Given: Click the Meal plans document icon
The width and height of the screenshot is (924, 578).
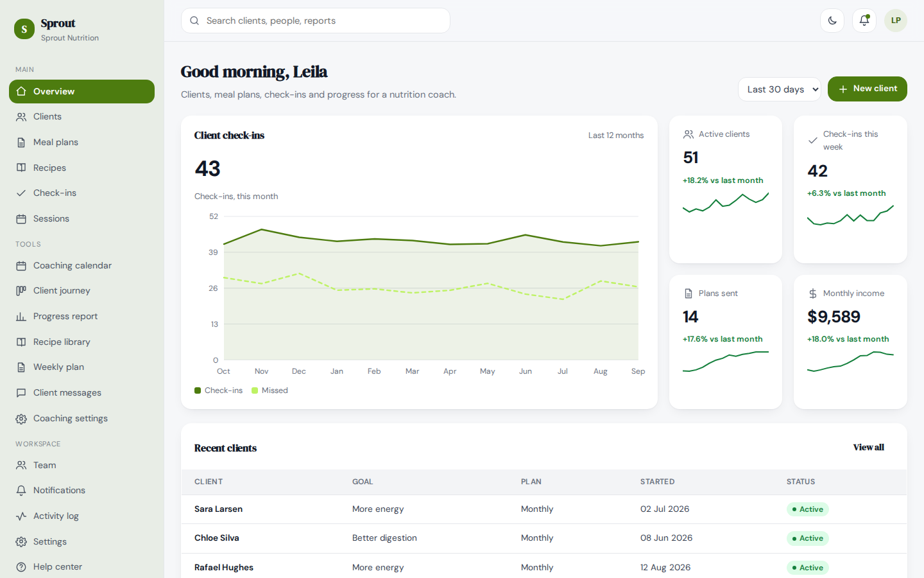Looking at the screenshot, I should click(x=21, y=143).
